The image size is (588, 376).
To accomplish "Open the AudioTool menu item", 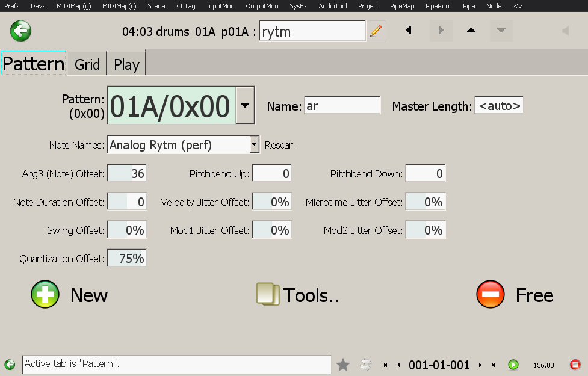I will pos(333,6).
